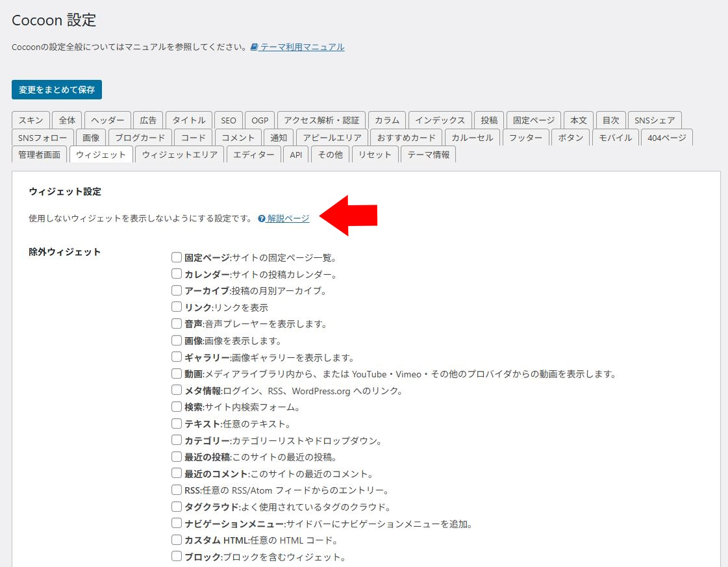Switch to the カラム tab
The image size is (728, 567).
coord(387,120)
